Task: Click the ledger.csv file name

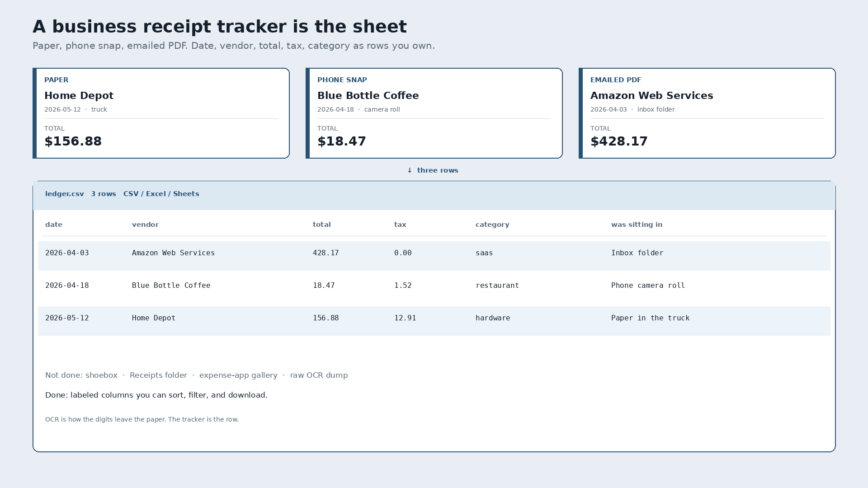Action: point(65,194)
